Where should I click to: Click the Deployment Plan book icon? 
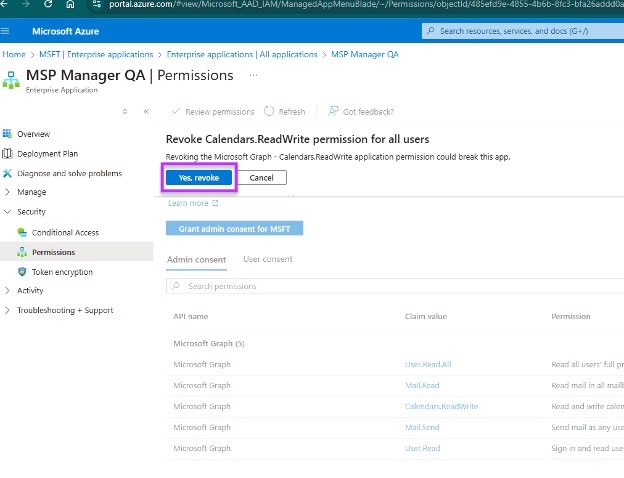[x=7, y=154]
